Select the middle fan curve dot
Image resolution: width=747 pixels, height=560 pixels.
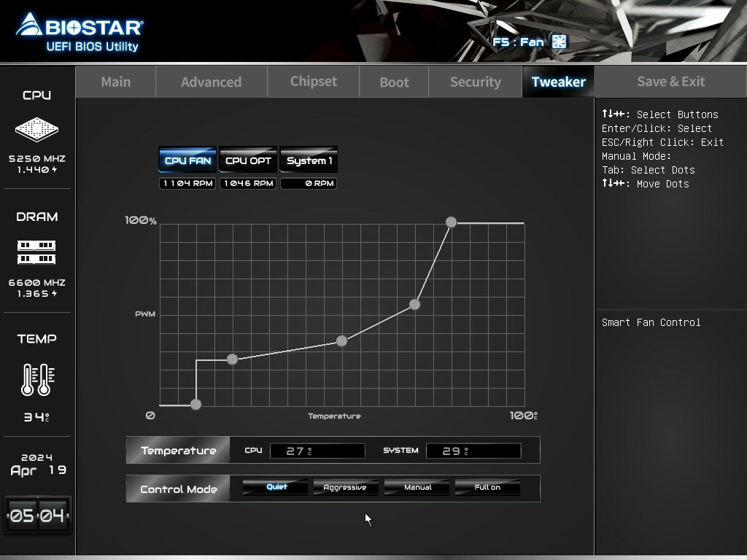click(341, 341)
